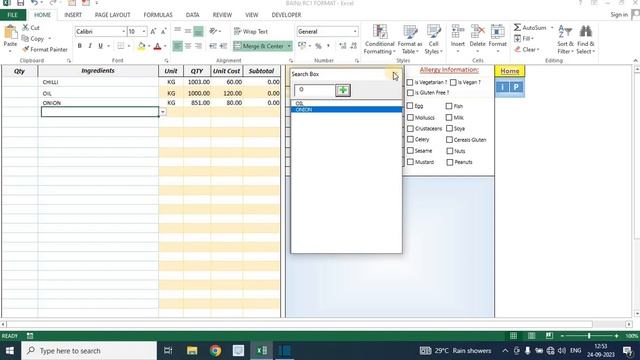
Task: Open Conditional Formatting
Action: coord(380,39)
